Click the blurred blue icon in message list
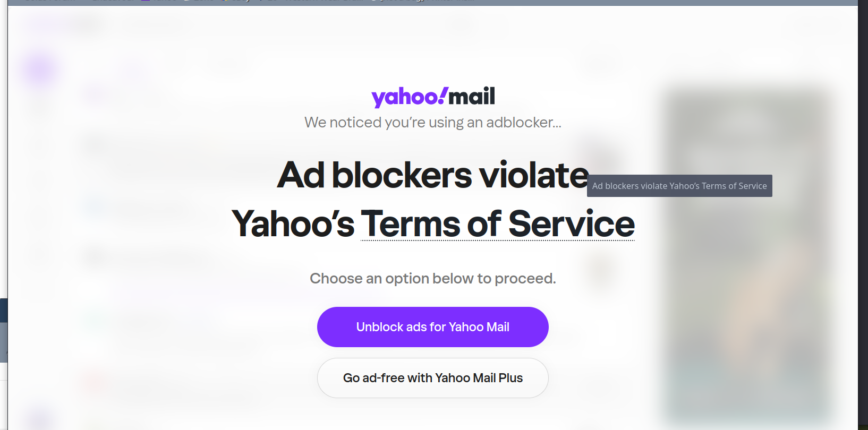 (x=94, y=207)
